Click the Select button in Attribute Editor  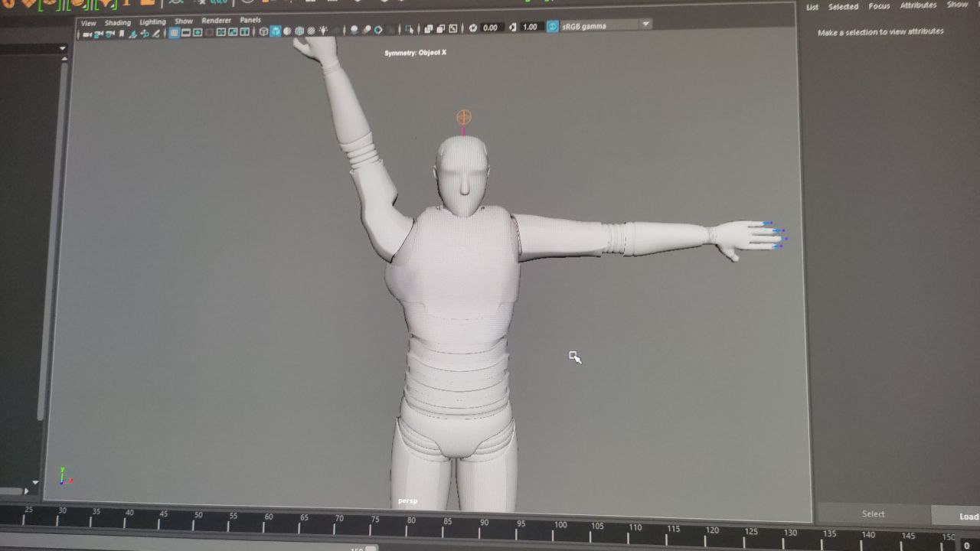coord(874,514)
